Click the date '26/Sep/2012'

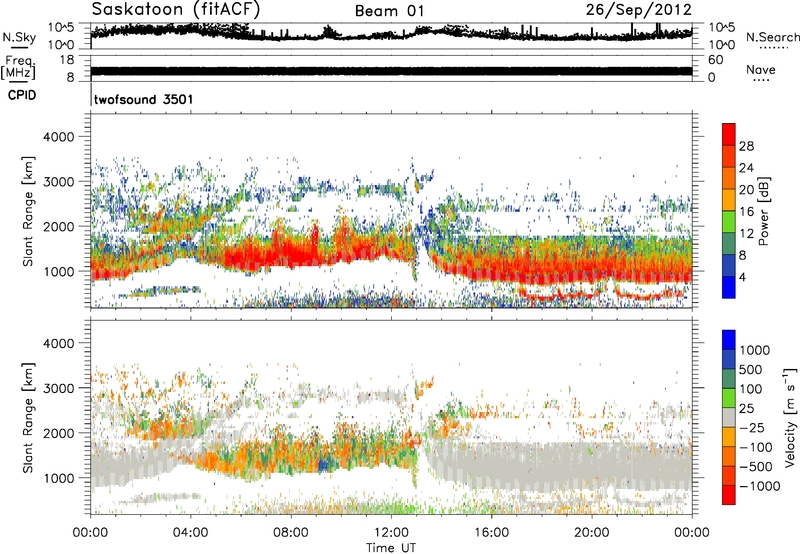(638, 9)
